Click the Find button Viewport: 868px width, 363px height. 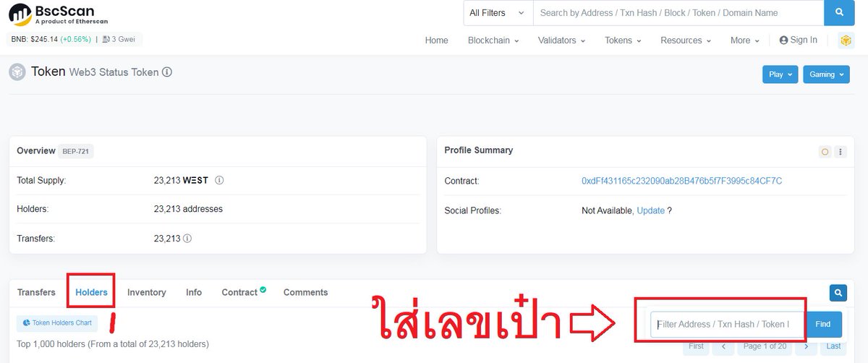pyautogui.click(x=823, y=325)
